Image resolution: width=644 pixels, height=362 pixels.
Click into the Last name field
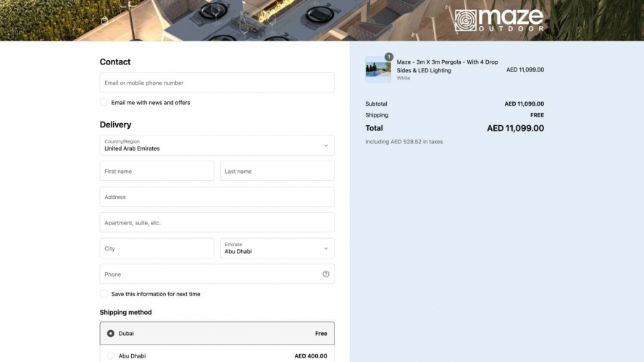277,172
